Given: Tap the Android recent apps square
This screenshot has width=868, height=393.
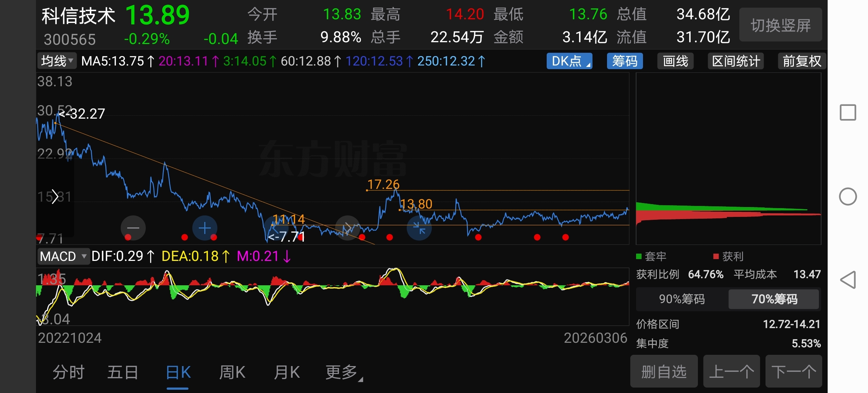Looking at the screenshot, I should coord(848,112).
